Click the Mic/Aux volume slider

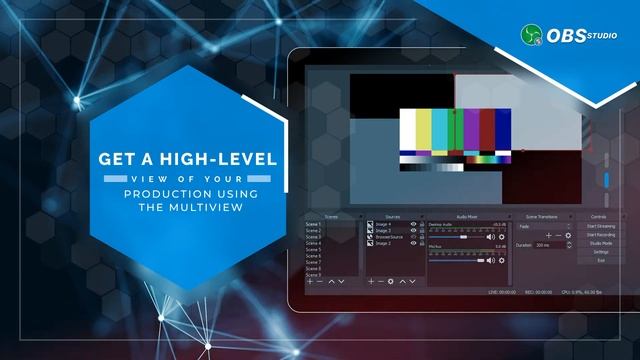point(456,260)
